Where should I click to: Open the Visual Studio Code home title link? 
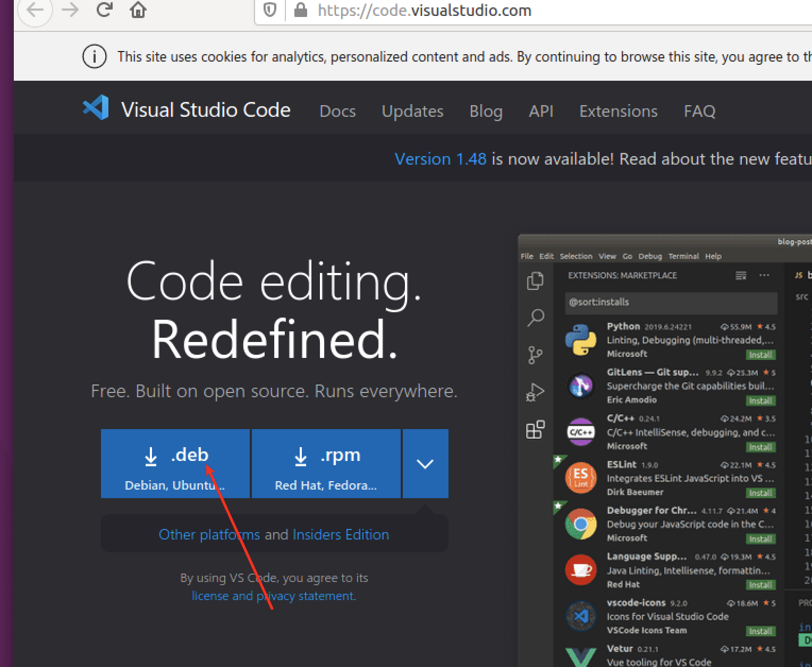point(206,110)
